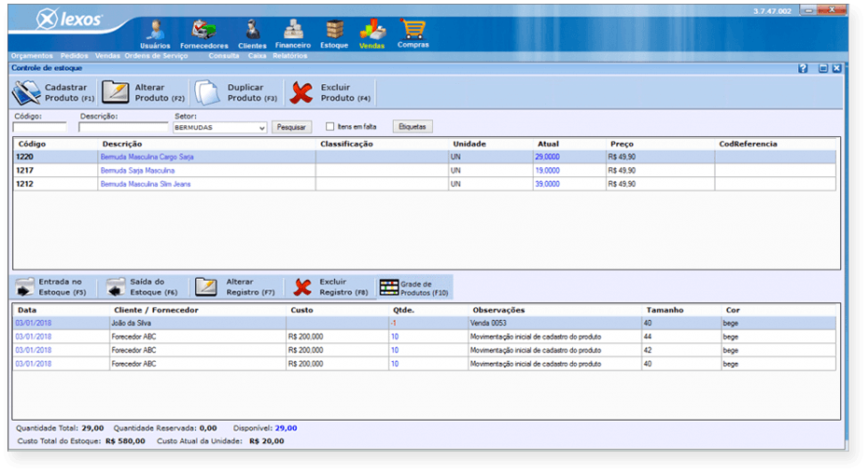The width and height of the screenshot is (868, 473).
Task: Open the Ordens de Serviço menu
Action: coord(156,56)
